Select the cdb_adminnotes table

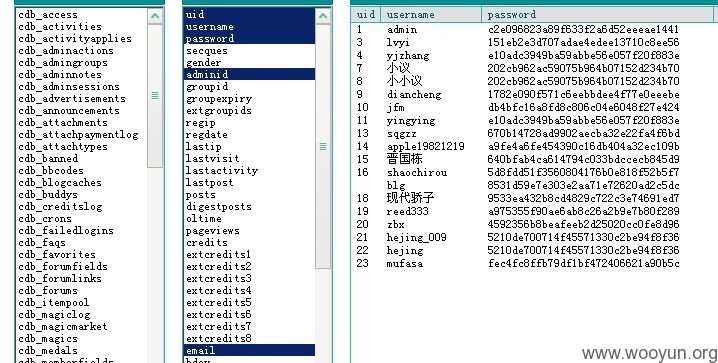[60, 75]
